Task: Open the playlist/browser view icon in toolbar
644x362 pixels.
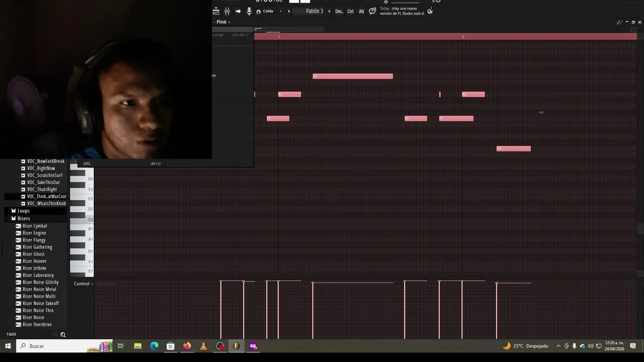Action: (216, 11)
